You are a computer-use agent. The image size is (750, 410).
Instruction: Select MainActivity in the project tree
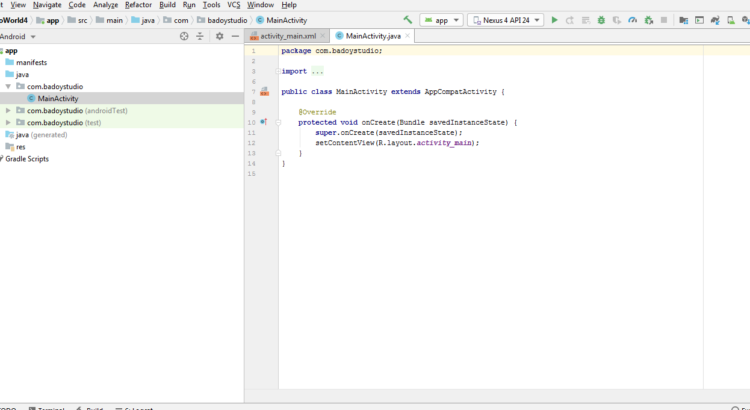pyautogui.click(x=58, y=98)
